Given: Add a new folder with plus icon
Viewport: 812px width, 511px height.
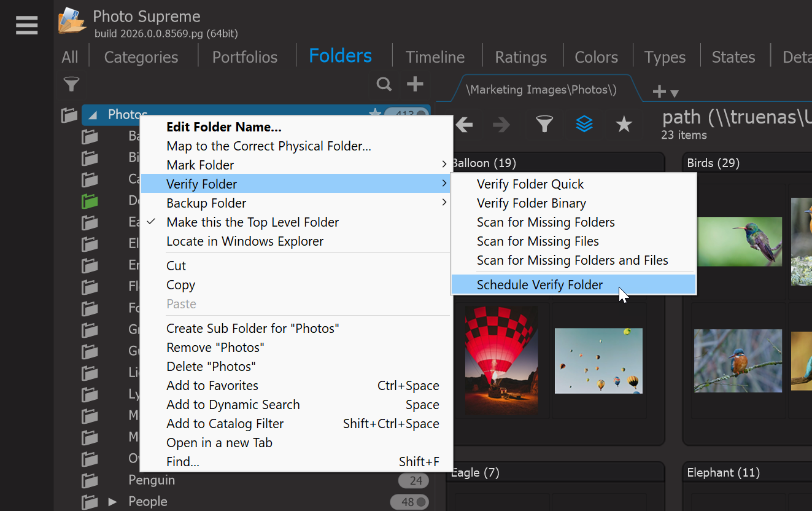Looking at the screenshot, I should pyautogui.click(x=416, y=84).
